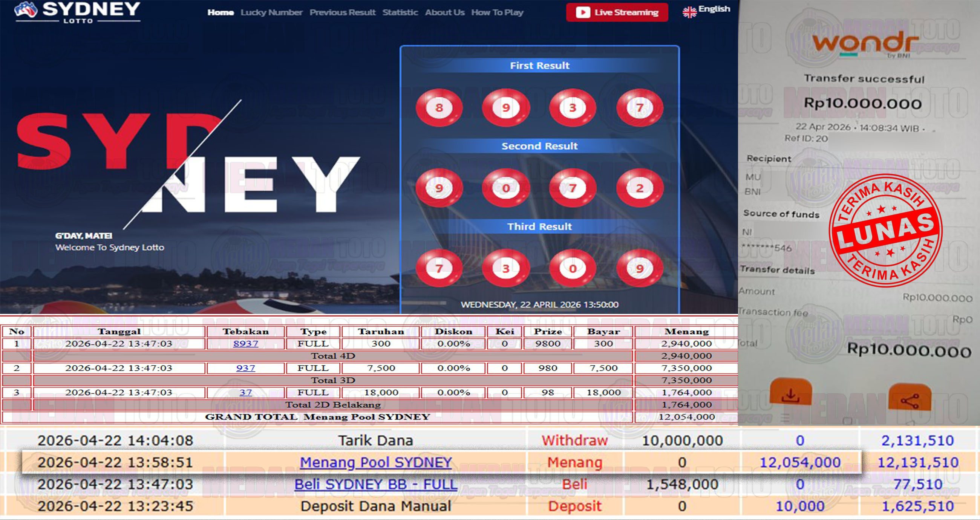Pick the 7 ball in Third Result
This screenshot has height=520, width=980.
click(439, 268)
